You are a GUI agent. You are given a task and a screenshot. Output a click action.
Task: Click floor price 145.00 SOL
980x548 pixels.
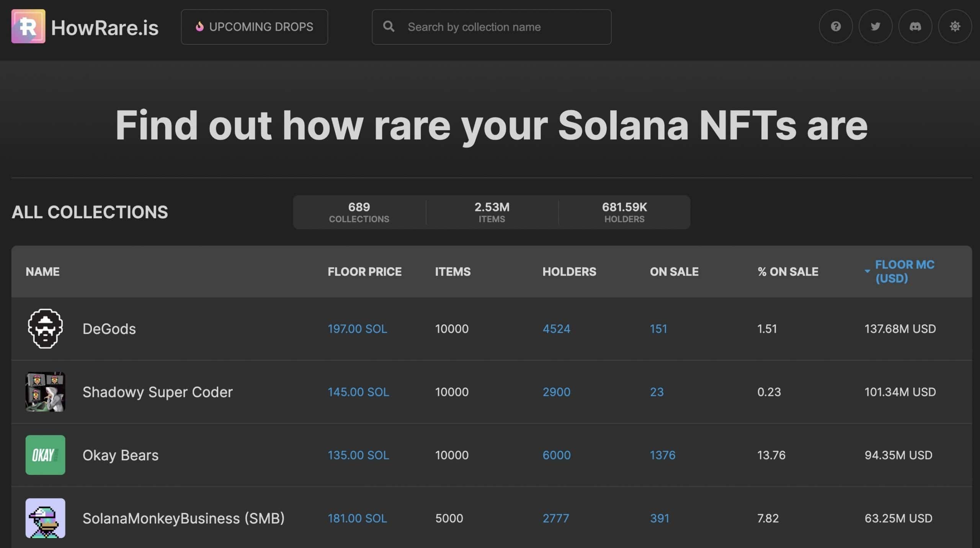click(x=358, y=392)
